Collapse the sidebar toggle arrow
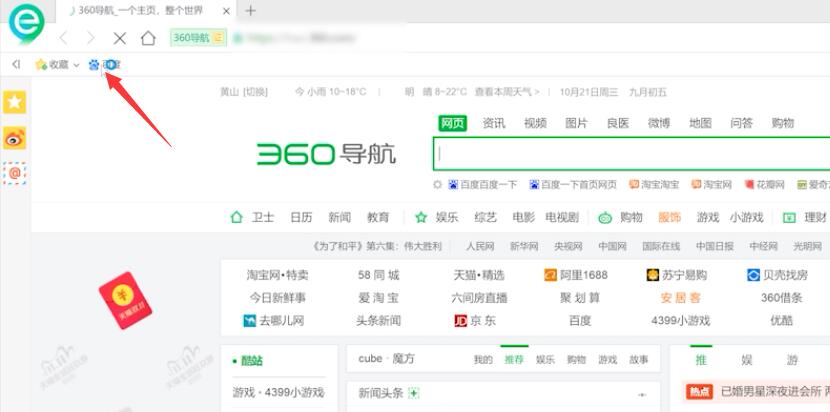The width and height of the screenshot is (830, 412). (16, 64)
